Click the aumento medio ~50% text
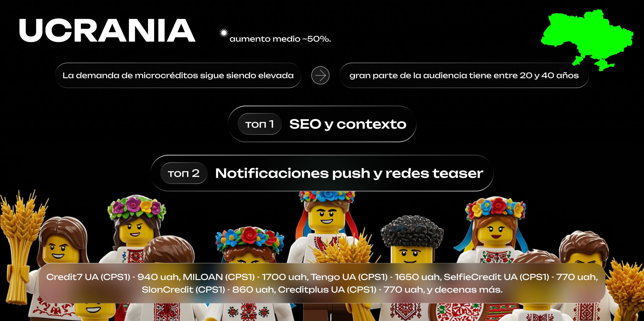The width and height of the screenshot is (644, 321). 280,39
